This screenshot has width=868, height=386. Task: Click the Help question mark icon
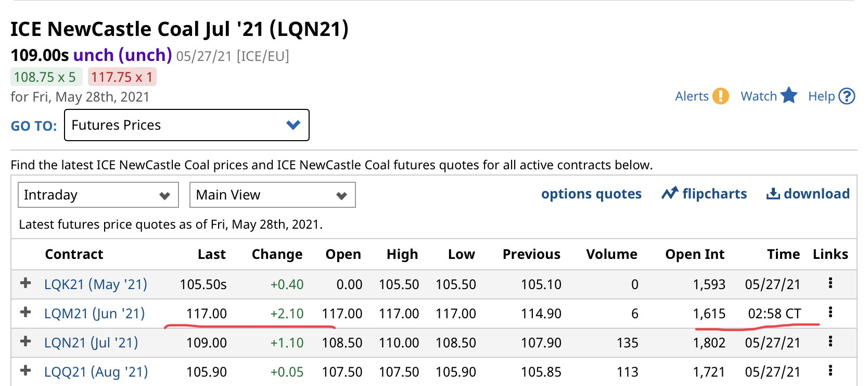847,96
